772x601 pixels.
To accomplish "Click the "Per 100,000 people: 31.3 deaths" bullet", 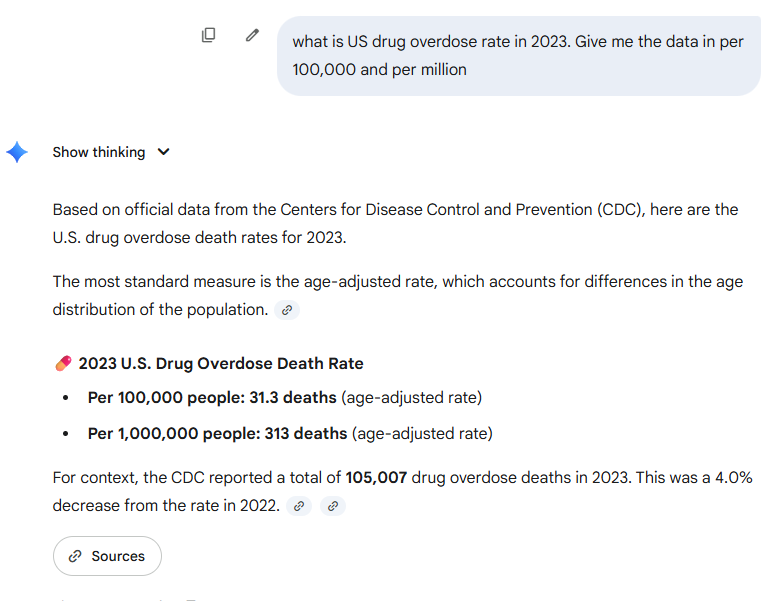I will point(212,398).
